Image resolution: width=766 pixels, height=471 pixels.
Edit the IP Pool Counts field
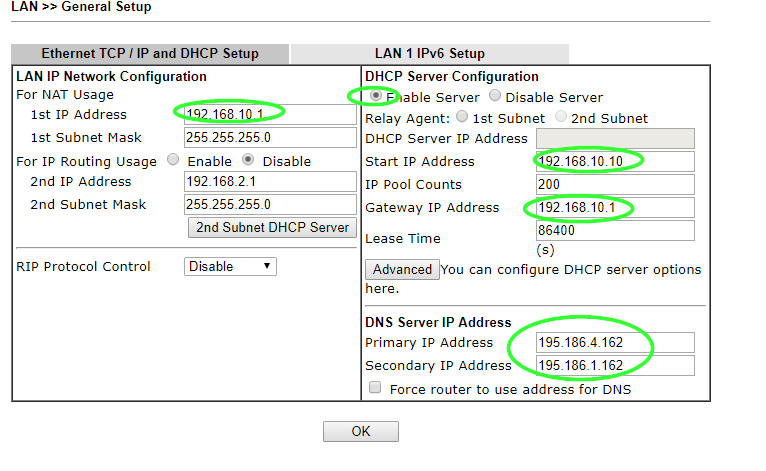(x=614, y=184)
